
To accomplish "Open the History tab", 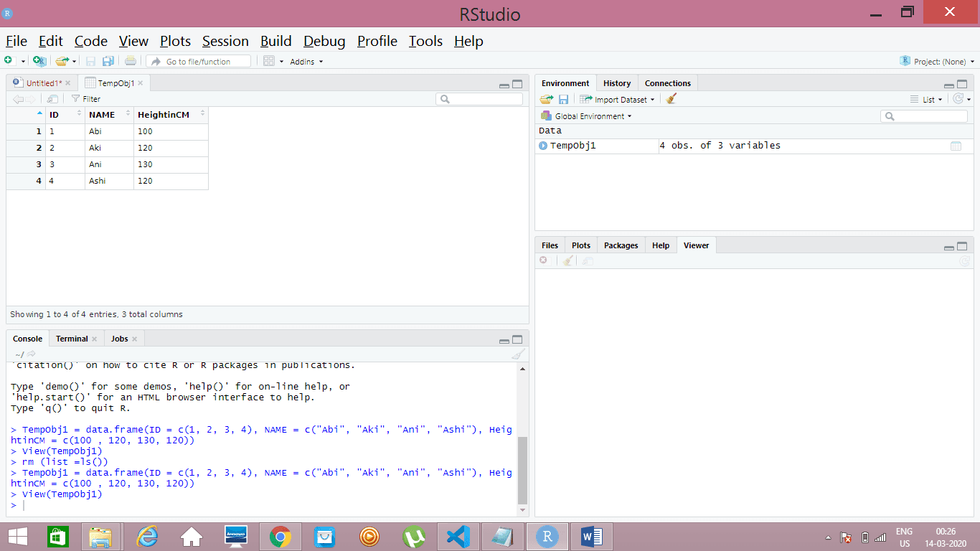I will [617, 83].
